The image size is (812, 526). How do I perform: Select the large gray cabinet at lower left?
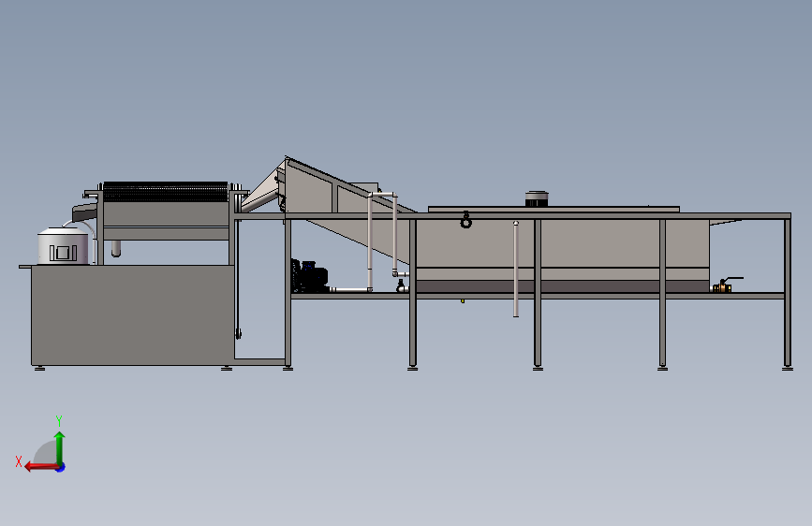[133, 315]
